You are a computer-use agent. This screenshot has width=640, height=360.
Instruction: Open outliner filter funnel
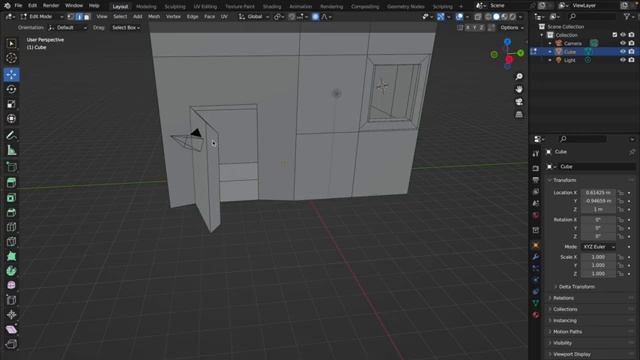pyautogui.click(x=627, y=17)
